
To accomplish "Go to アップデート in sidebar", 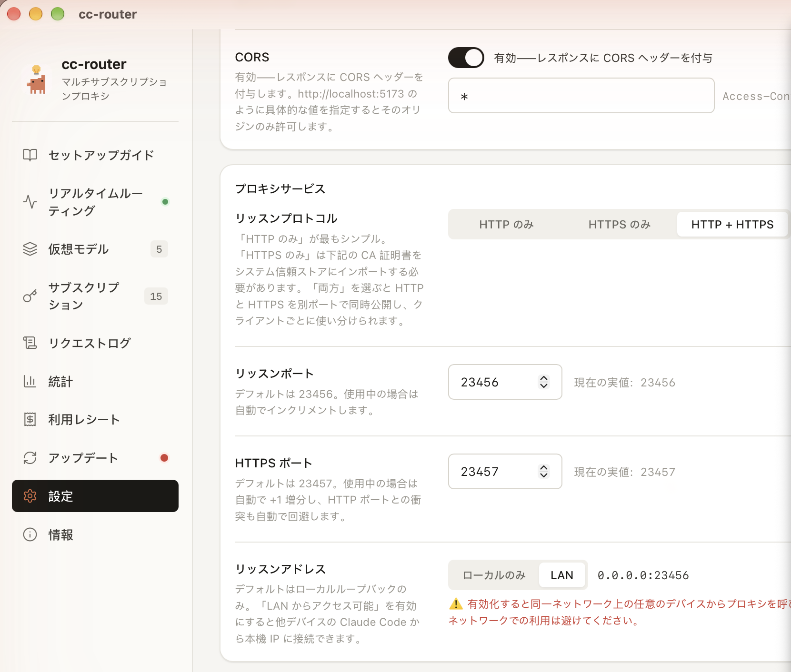I will pyautogui.click(x=95, y=458).
